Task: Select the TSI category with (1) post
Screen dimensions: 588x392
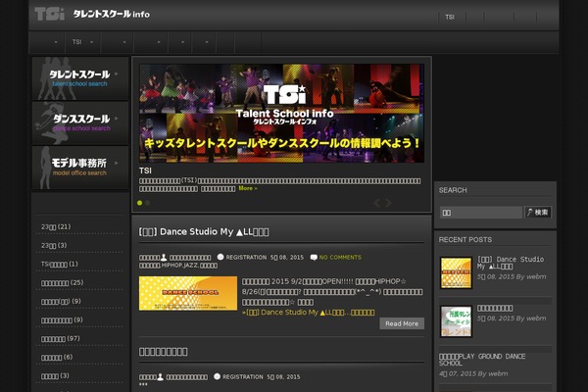Action: click(60, 264)
